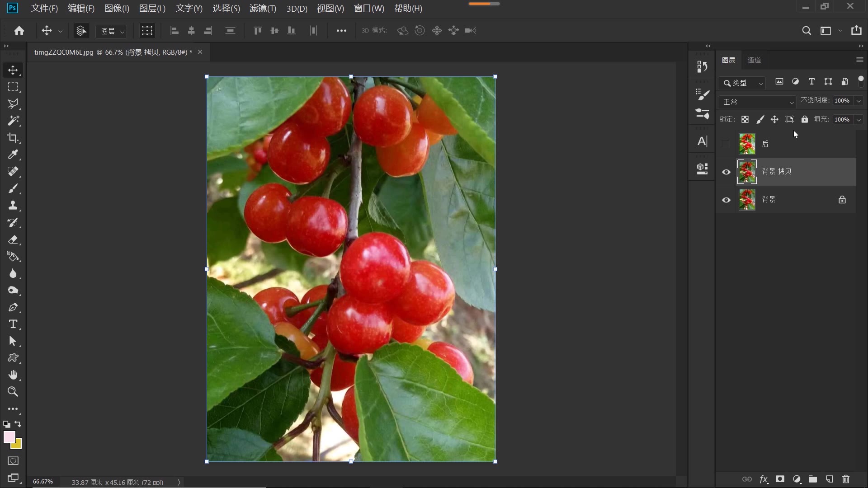Screen dimensions: 868x488
Task: Show the hidden 后 layer
Action: click(726, 144)
